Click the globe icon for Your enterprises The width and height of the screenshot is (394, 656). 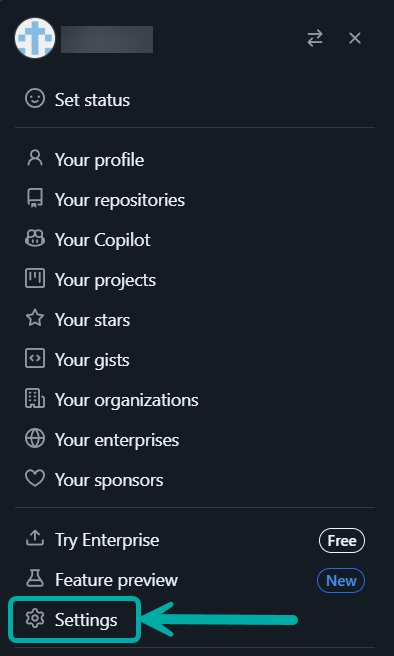(35, 439)
